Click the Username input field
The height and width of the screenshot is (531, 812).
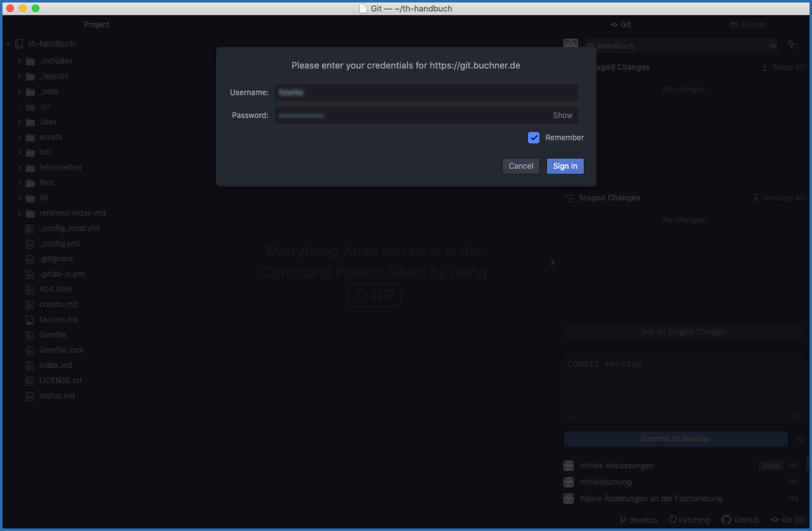(426, 93)
